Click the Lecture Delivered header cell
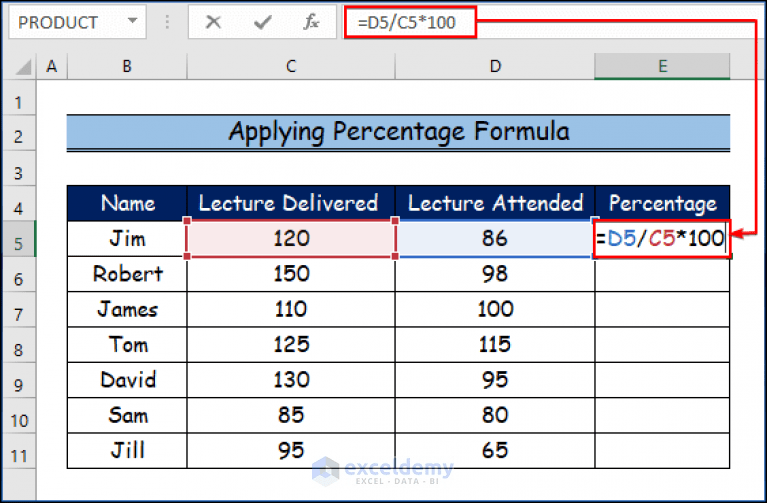Image resolution: width=767 pixels, height=503 pixels. click(x=291, y=204)
